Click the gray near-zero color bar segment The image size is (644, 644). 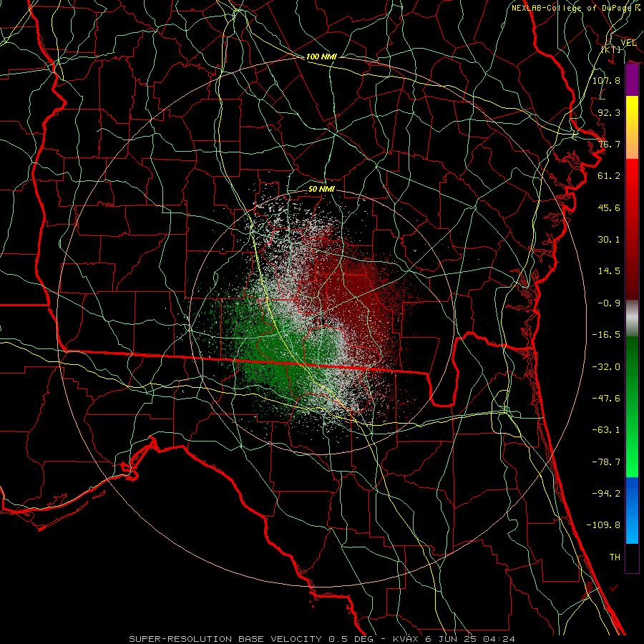click(x=632, y=318)
